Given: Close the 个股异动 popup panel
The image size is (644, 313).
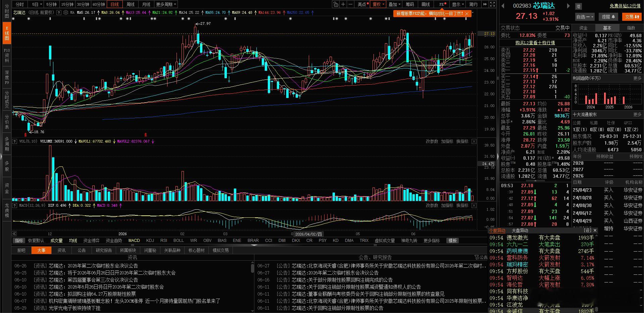Looking at the screenshot, I should pos(595,230).
